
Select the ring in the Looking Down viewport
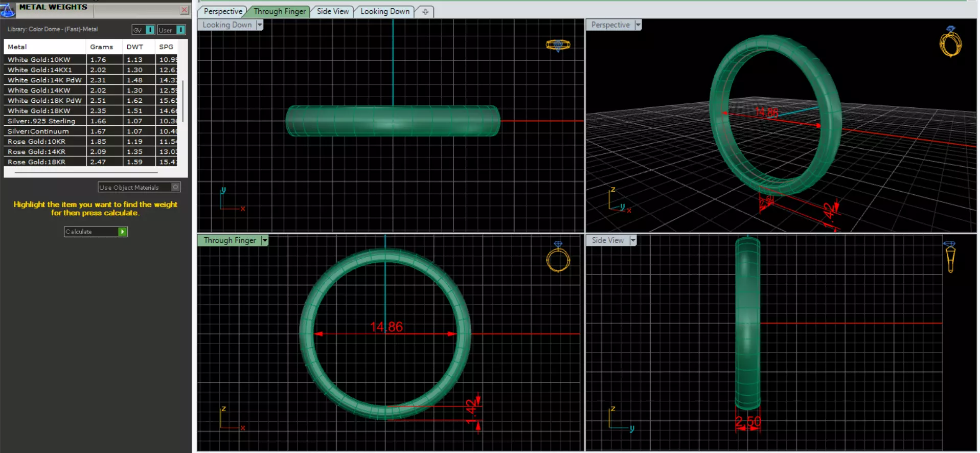pyautogui.click(x=393, y=121)
